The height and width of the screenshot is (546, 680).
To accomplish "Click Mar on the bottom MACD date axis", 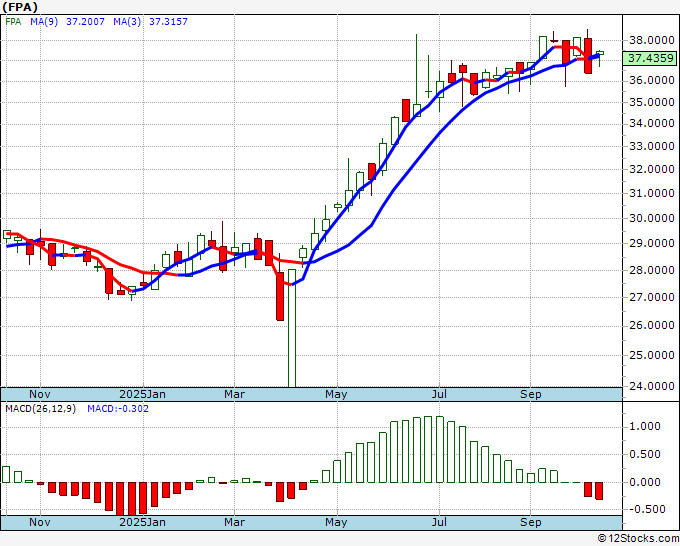I will 234,522.
